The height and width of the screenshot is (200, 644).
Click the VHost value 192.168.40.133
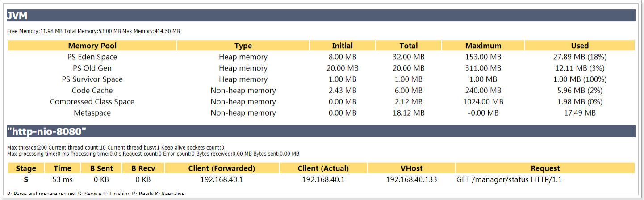pos(411,180)
